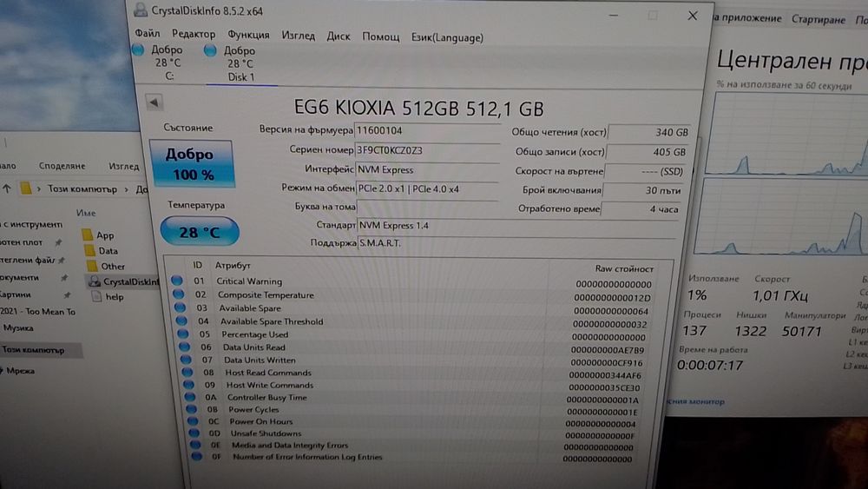The width and height of the screenshot is (868, 489).
Task: Open the Споделяне ribbon tab in Explorer
Action: coord(62,166)
